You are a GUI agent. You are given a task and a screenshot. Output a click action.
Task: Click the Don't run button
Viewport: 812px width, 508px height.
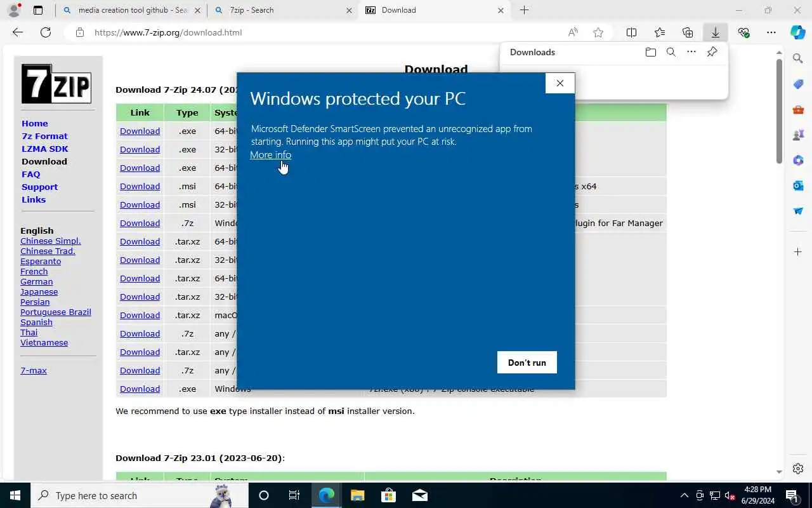[527, 363]
